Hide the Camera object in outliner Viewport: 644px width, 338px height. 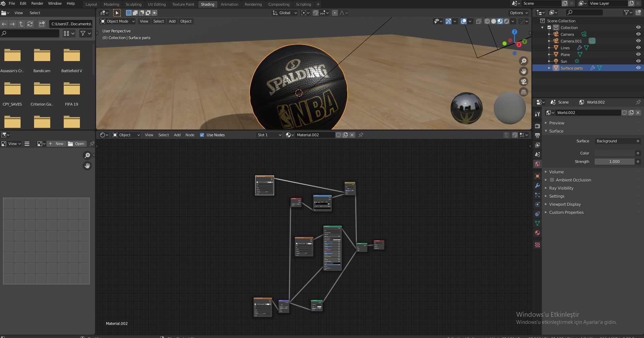(638, 34)
